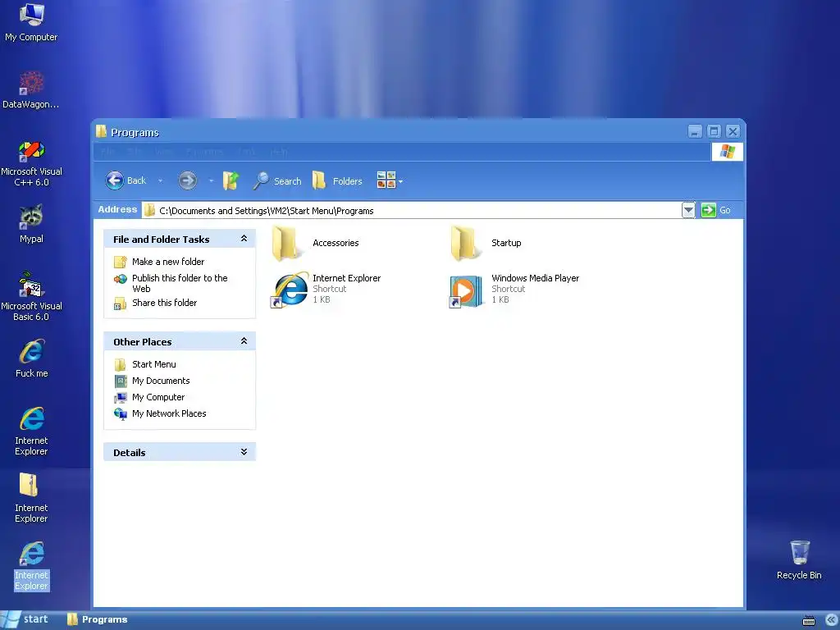Select My Computer desktop icon
840x630 pixels.
click(31, 22)
